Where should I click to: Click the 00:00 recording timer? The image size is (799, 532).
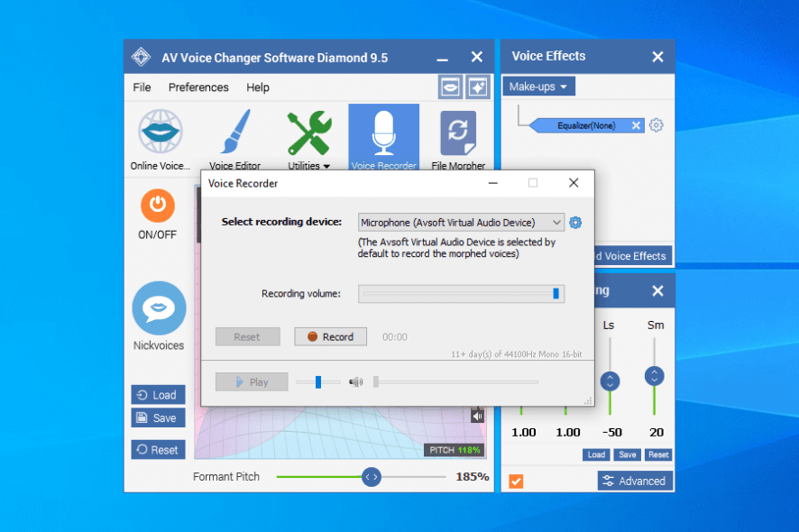[x=395, y=337]
